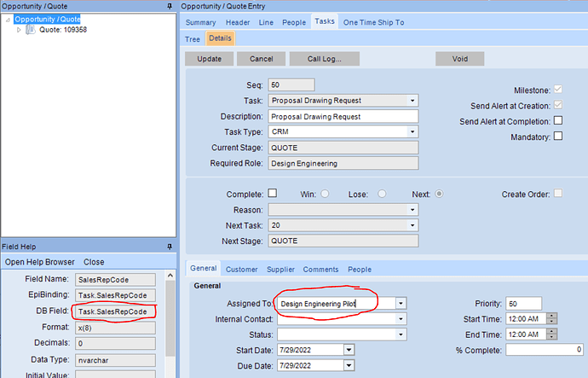Click the Cancel button
This screenshot has width=588, height=378.
click(x=262, y=59)
